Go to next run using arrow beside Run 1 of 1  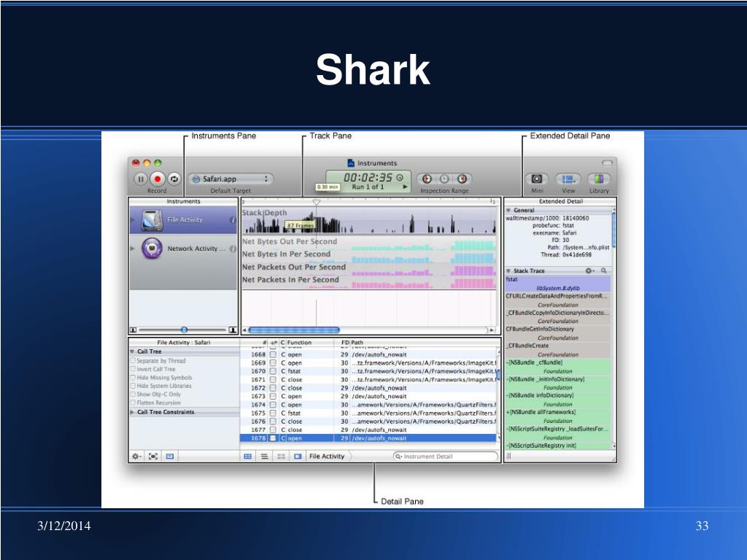(x=405, y=187)
